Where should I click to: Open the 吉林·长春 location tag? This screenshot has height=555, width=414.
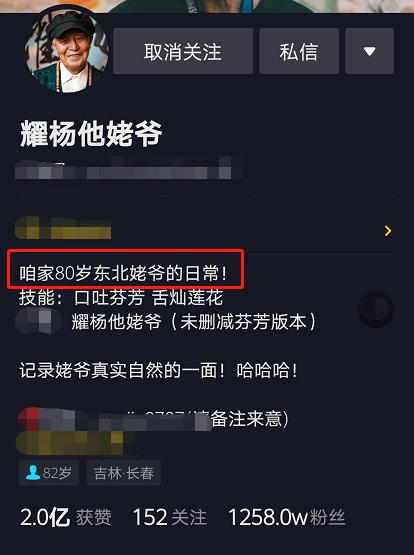pos(124,473)
